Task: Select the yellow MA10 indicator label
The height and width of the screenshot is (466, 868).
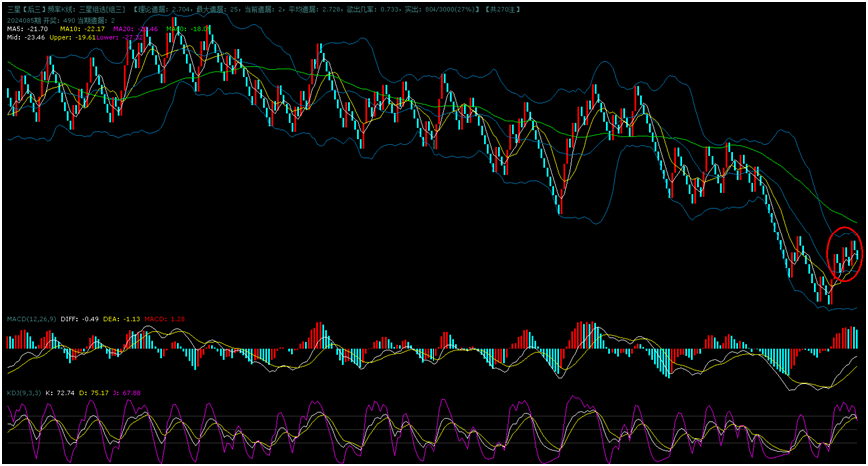Action: tap(83, 29)
